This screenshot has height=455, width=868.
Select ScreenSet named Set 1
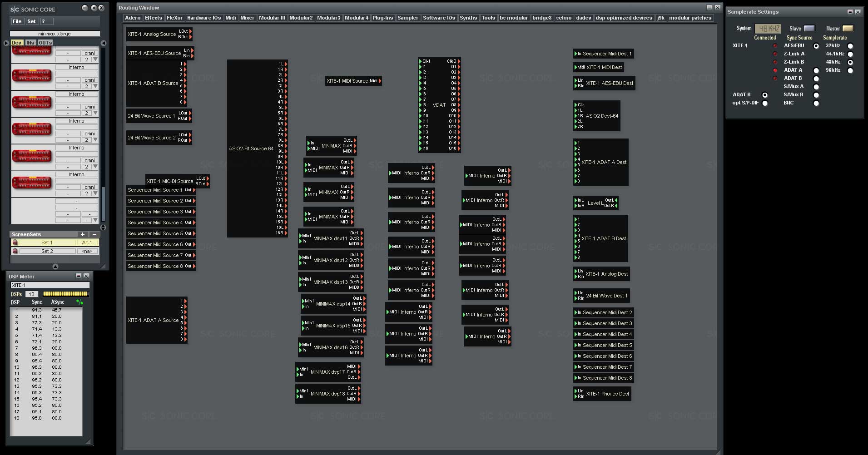(x=47, y=242)
